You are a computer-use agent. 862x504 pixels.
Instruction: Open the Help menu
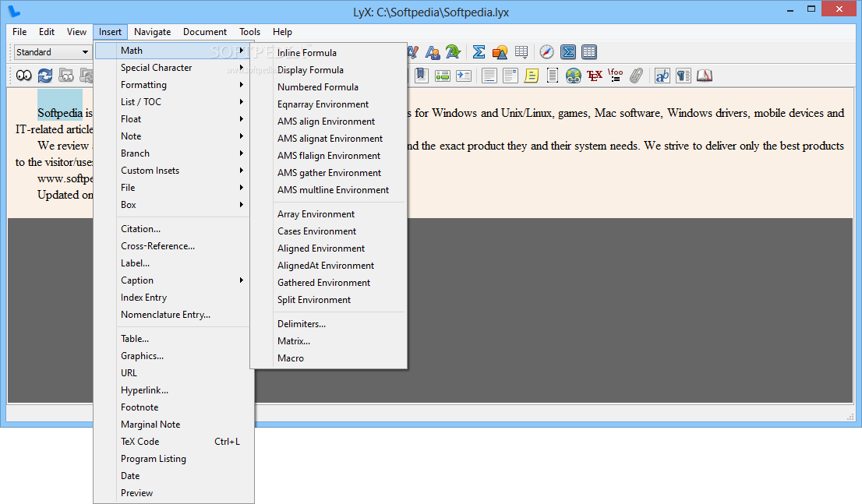(283, 32)
